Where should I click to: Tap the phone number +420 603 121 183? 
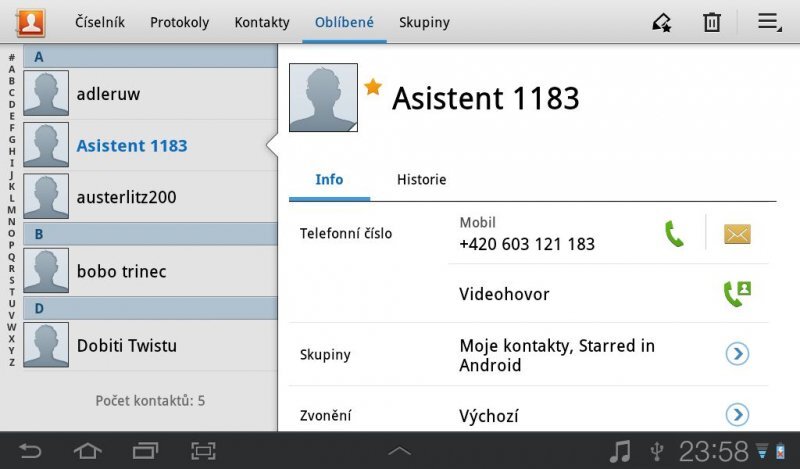coord(527,244)
